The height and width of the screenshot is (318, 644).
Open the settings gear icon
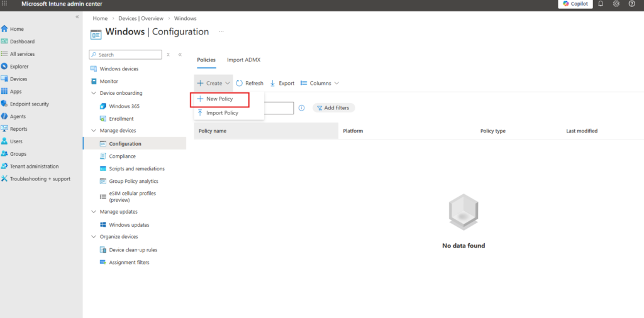tap(616, 4)
